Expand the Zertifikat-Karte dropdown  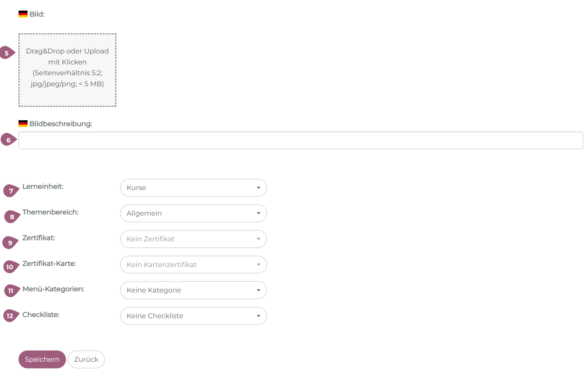[x=193, y=265]
